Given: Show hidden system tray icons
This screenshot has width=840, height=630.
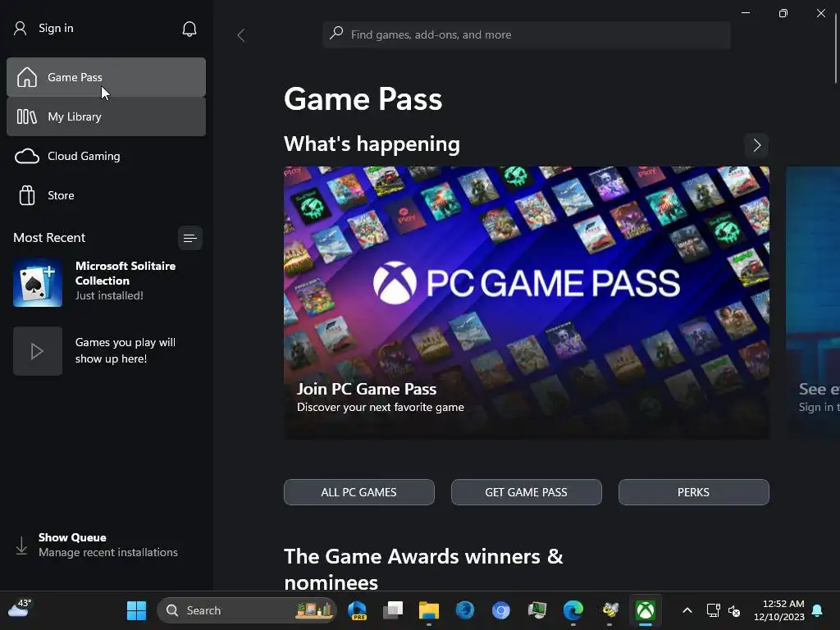Looking at the screenshot, I should [687, 610].
